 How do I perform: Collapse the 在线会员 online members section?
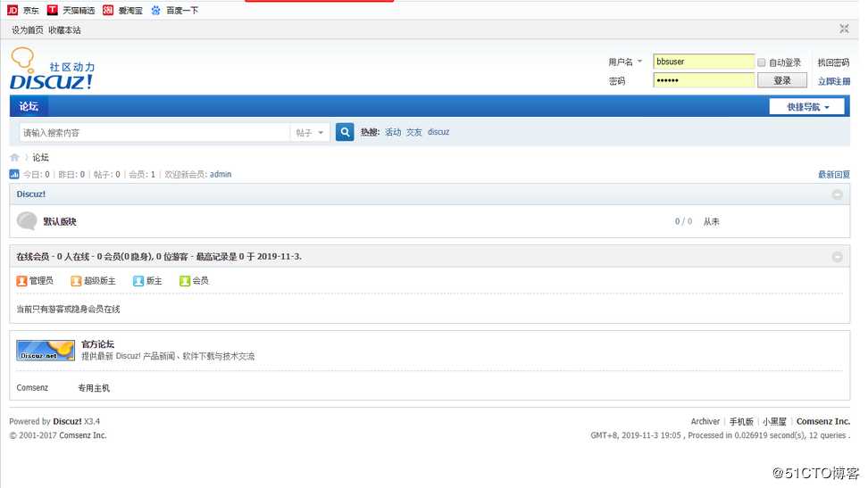[837, 257]
